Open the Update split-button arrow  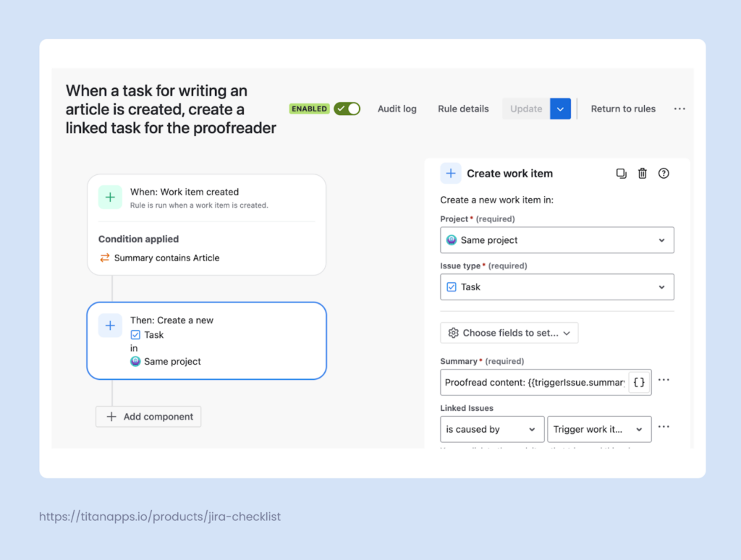click(560, 109)
